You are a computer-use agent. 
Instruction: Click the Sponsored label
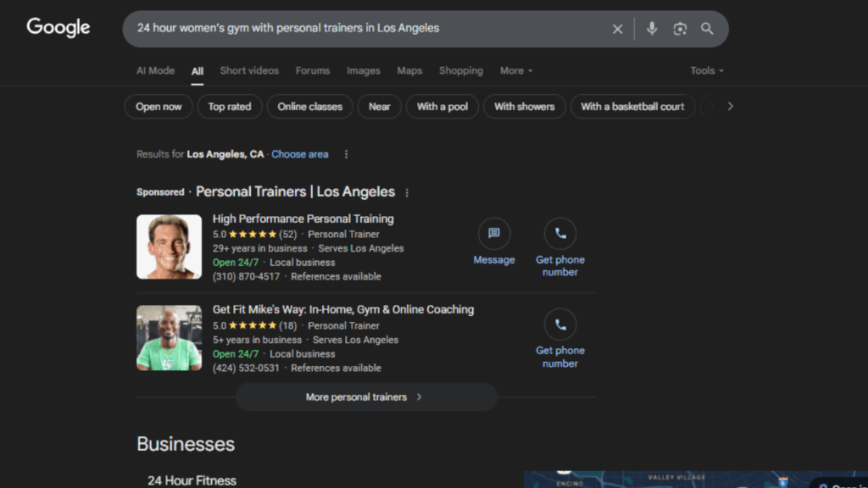[160, 192]
